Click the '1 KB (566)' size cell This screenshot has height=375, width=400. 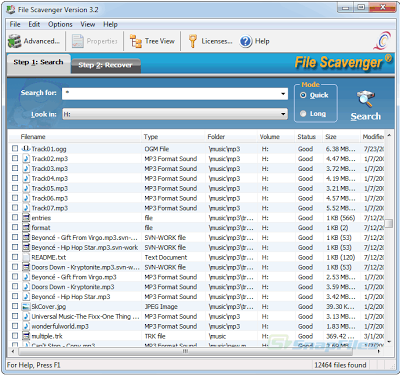(x=340, y=218)
